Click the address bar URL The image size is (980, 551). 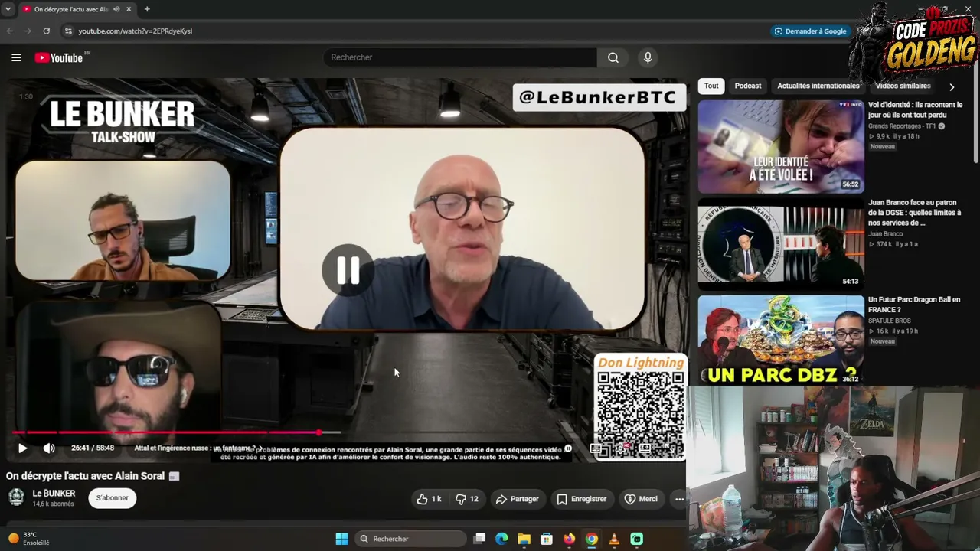[x=135, y=31]
